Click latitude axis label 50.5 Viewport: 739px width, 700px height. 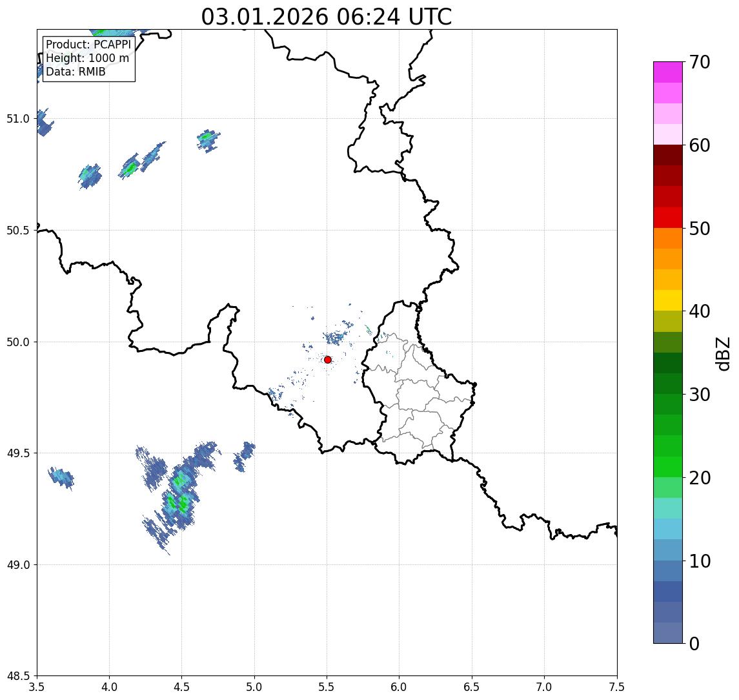18,231
